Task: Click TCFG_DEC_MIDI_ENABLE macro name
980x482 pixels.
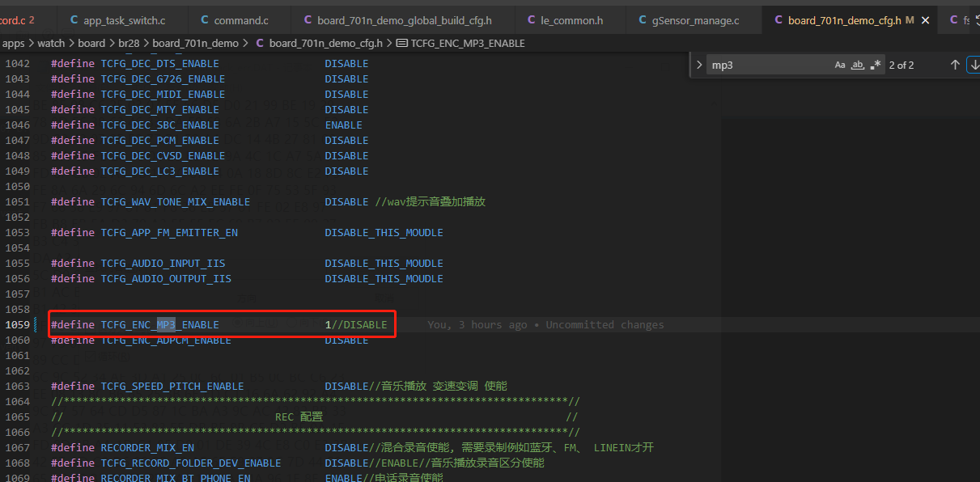Action: click(x=163, y=95)
